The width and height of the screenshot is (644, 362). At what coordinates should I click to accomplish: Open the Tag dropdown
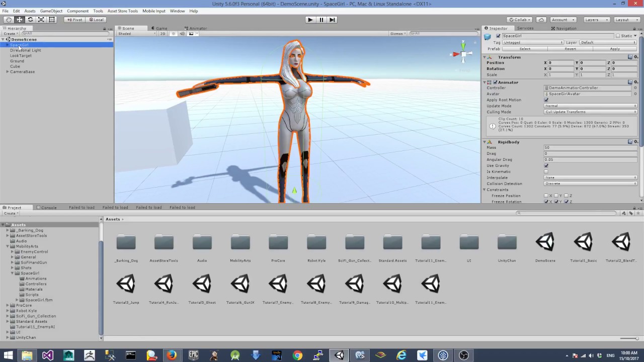[533, 43]
